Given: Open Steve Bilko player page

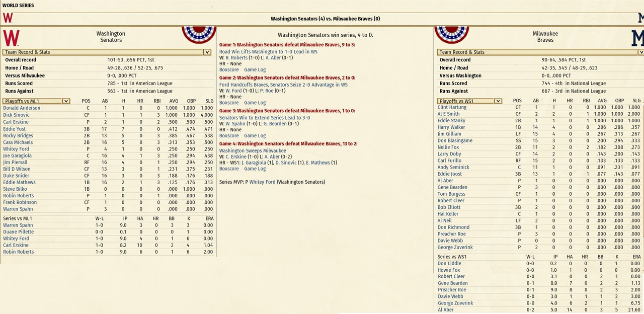Looking at the screenshot, I should click(x=15, y=189).
